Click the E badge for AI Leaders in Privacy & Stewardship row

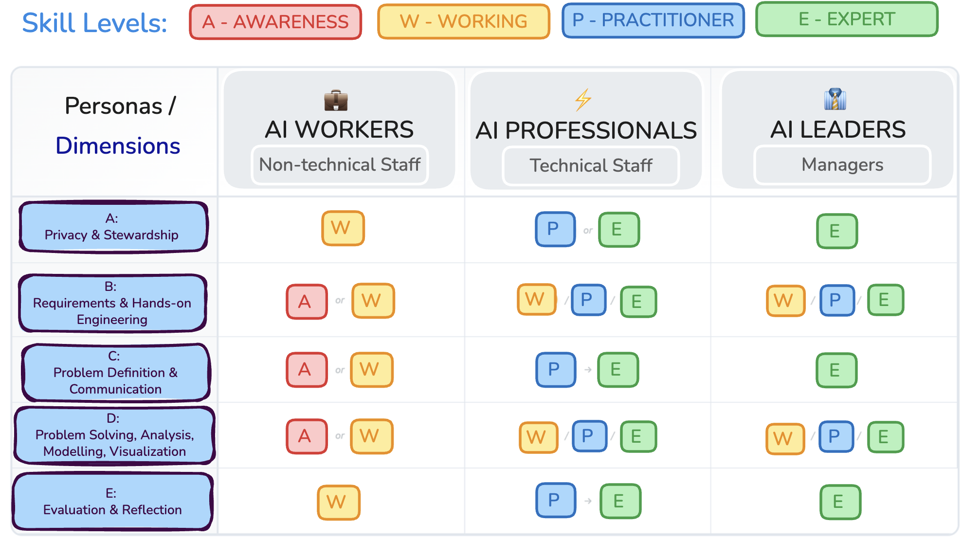click(836, 231)
